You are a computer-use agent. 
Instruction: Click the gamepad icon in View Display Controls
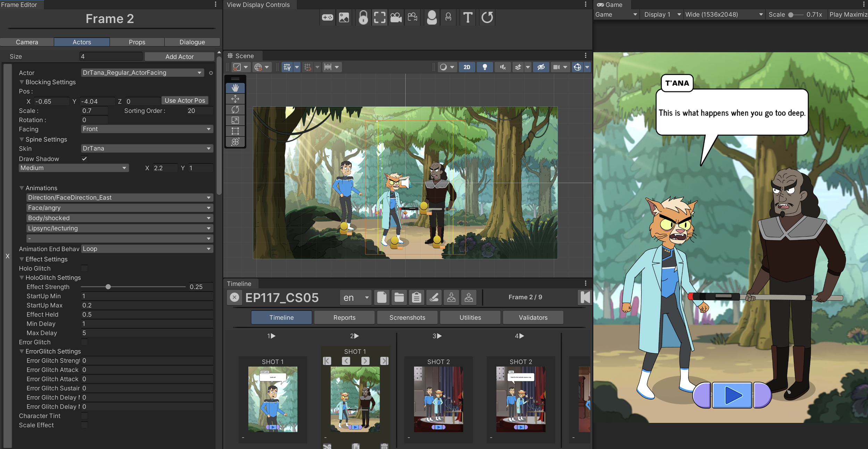pos(327,17)
